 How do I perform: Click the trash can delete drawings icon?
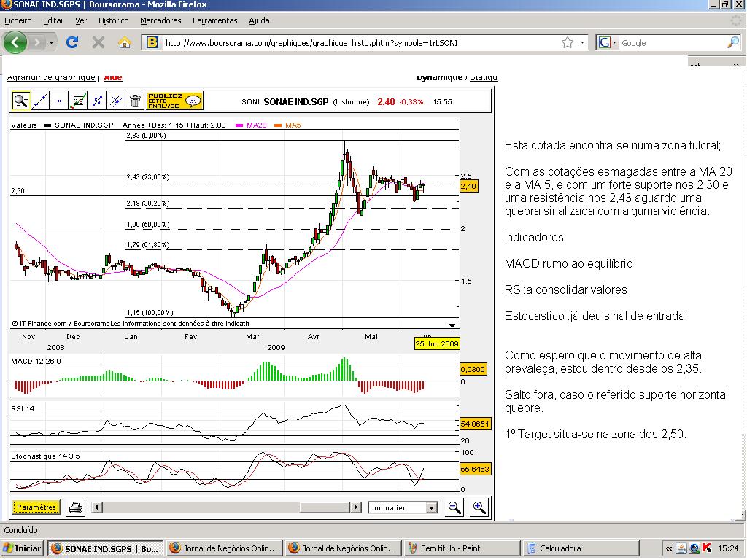tap(135, 101)
